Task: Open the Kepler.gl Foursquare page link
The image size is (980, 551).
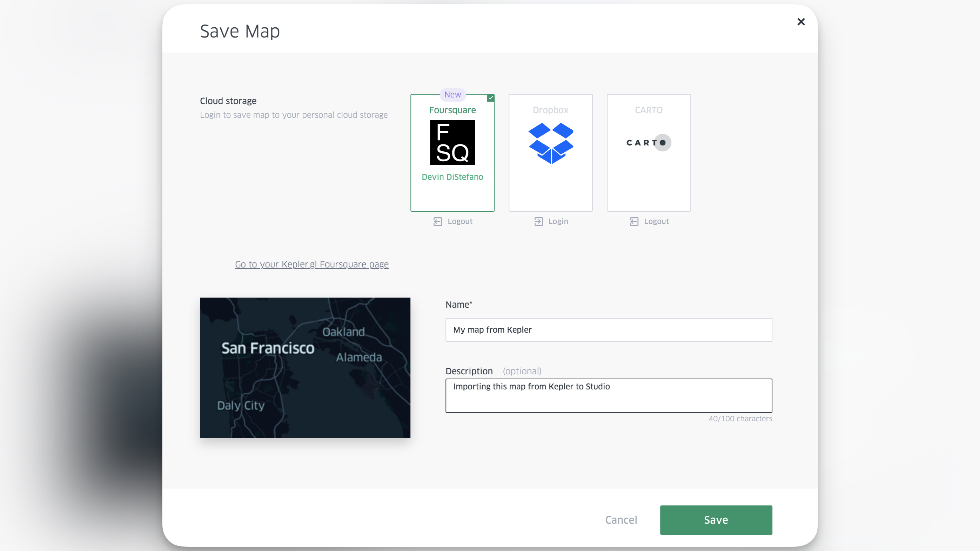Action: click(x=311, y=264)
